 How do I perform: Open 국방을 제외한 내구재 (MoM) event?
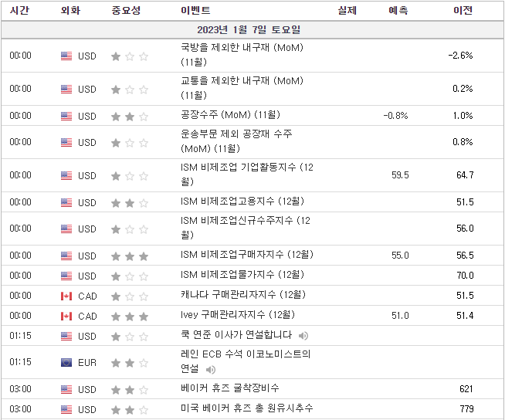pyautogui.click(x=242, y=55)
